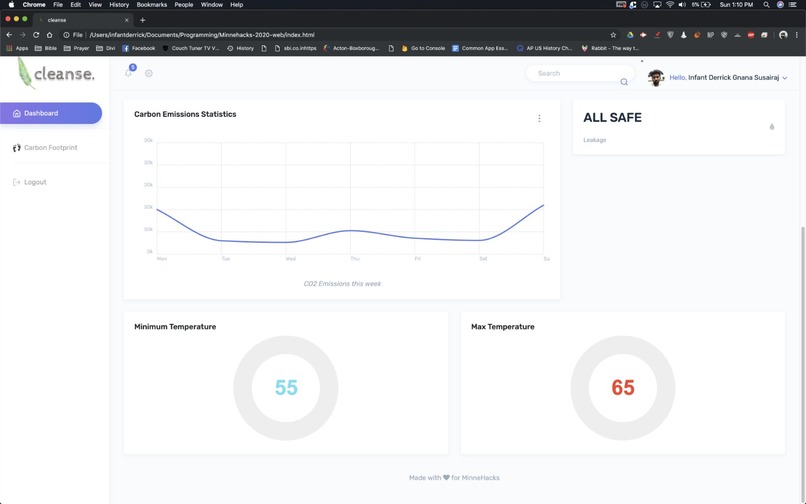Open the Acton-Boxborough bookmark
Image resolution: width=806 pixels, height=504 pixels.
coord(351,48)
